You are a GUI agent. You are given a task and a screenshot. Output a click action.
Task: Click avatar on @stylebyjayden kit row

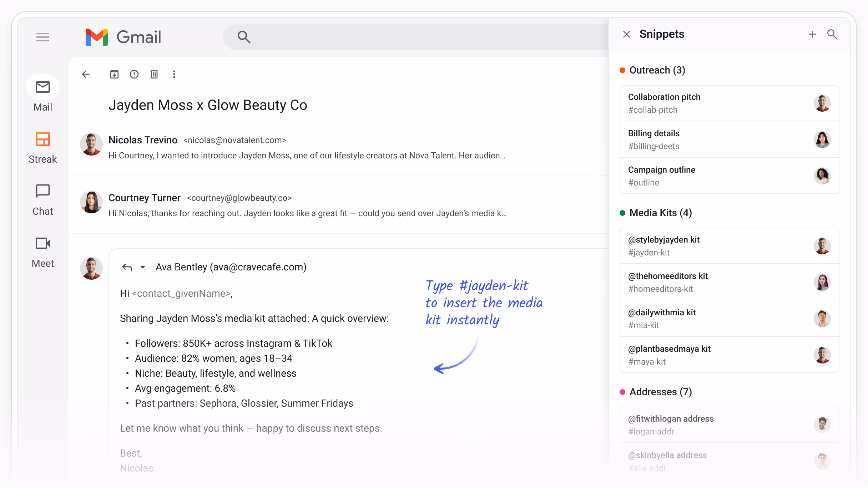point(822,246)
